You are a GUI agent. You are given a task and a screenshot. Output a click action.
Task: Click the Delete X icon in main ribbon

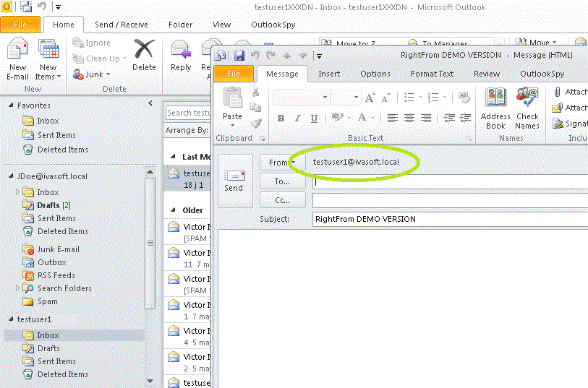(145, 49)
